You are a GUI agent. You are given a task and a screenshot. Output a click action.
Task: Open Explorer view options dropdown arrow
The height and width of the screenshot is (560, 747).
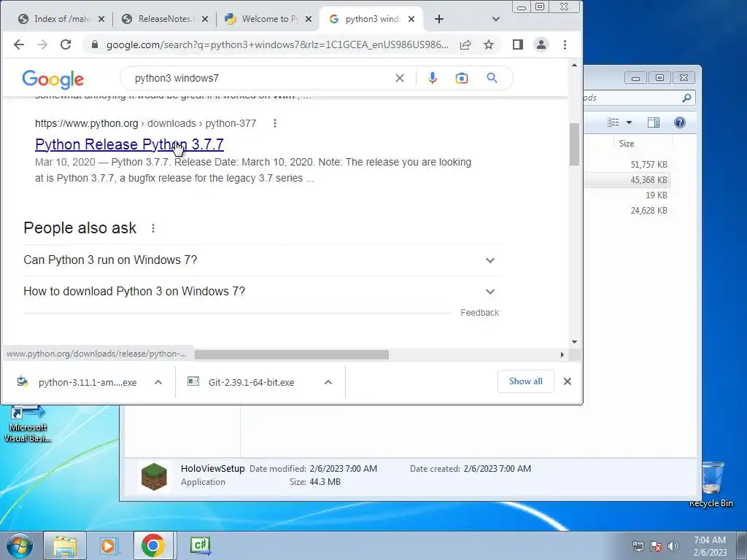[x=629, y=122]
